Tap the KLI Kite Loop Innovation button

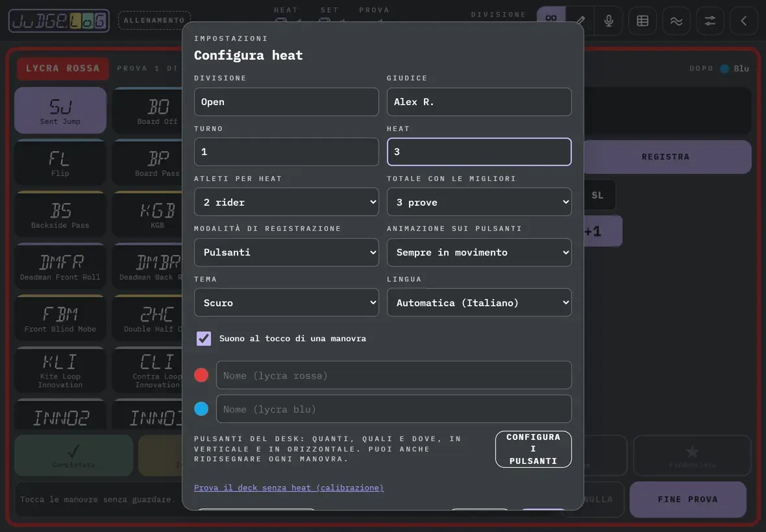(x=60, y=370)
